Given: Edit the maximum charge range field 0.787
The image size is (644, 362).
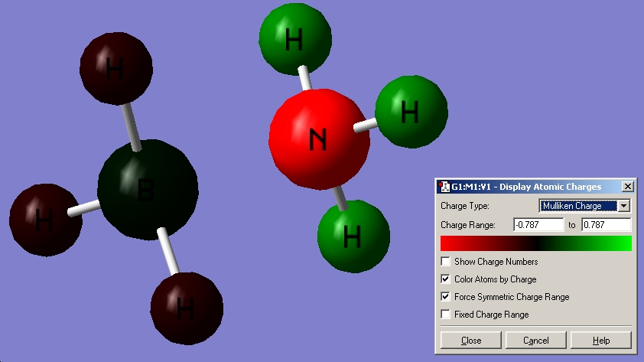Looking at the screenshot, I should tap(607, 225).
